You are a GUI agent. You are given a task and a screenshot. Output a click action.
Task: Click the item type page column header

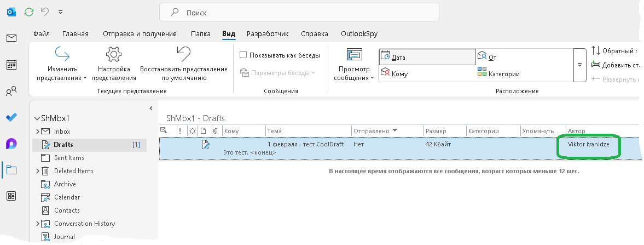coord(204,131)
